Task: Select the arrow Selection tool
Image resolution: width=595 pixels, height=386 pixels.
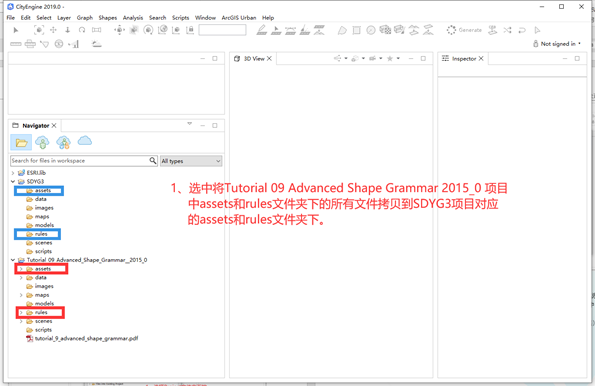Action: (16, 30)
